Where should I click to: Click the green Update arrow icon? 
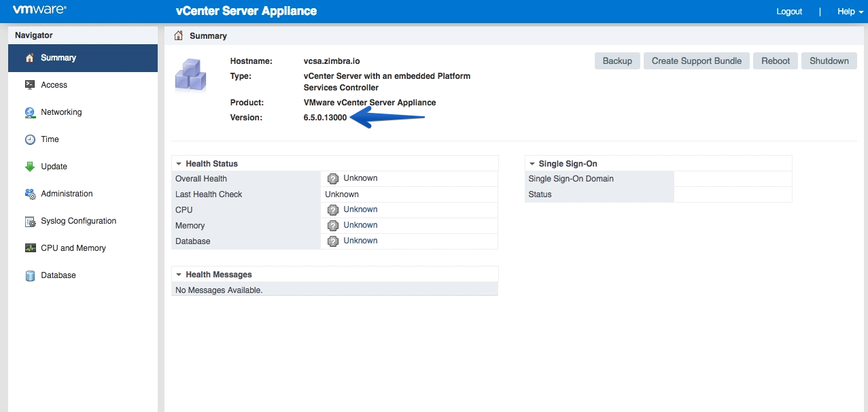[29, 167]
